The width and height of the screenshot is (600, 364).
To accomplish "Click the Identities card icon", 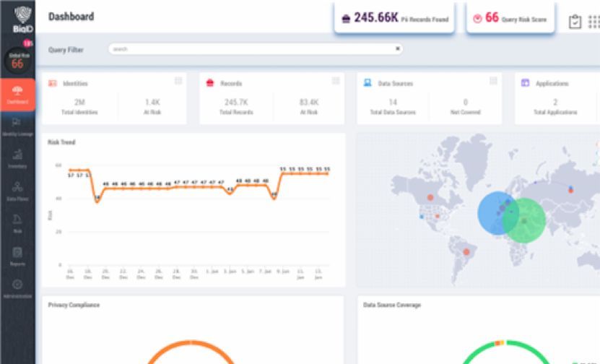I will point(53,83).
